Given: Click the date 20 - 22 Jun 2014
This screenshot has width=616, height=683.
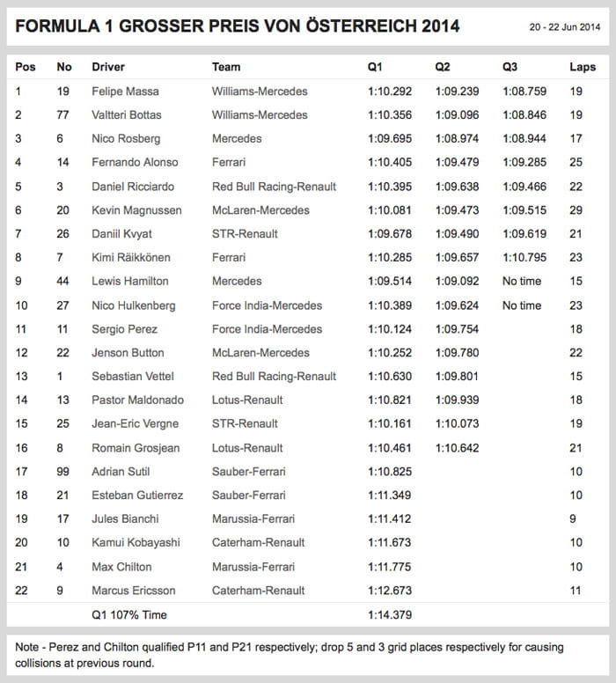Looking at the screenshot, I should (x=562, y=27).
